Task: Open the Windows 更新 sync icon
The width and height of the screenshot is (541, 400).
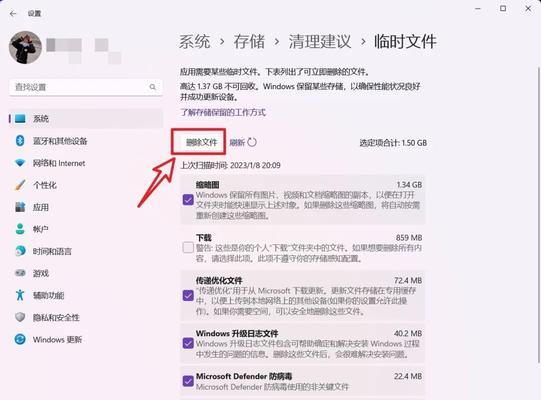Action: [x=20, y=339]
